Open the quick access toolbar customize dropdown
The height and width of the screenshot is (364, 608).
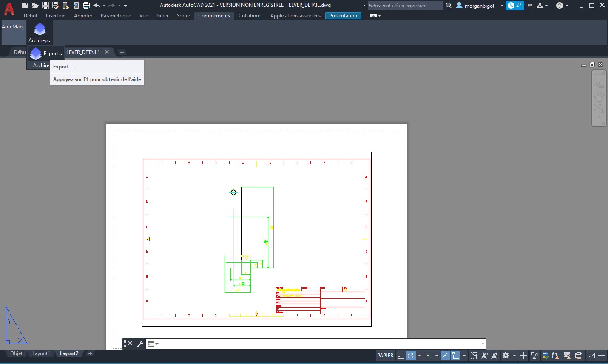(x=125, y=6)
